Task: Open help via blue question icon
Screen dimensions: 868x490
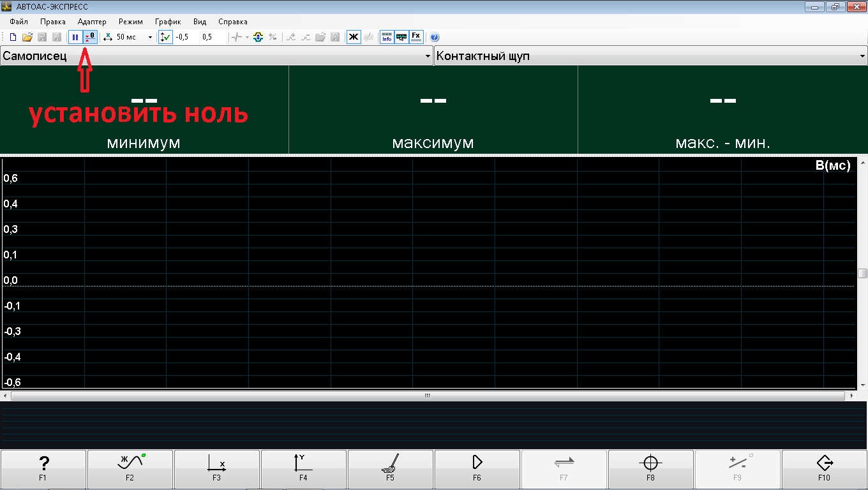Action: (435, 37)
